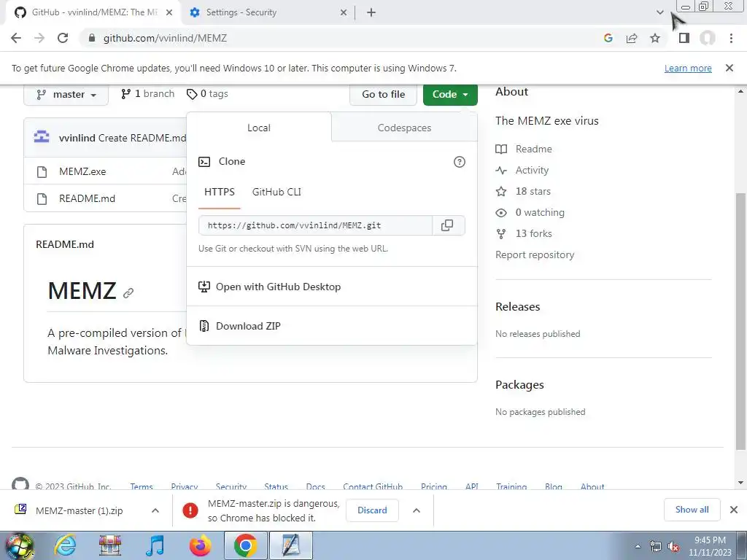Switch to the Local tab
Screen dimensions: 747x560
[x=259, y=128]
